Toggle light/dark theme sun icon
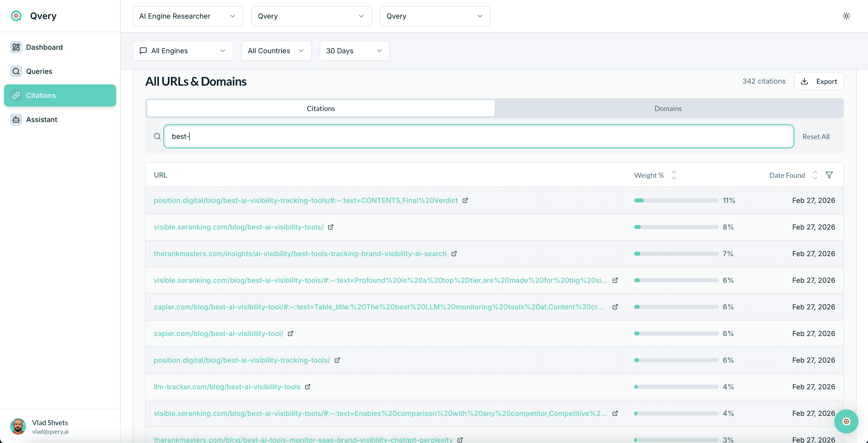Viewport: 868px width, 443px height. 846,16
